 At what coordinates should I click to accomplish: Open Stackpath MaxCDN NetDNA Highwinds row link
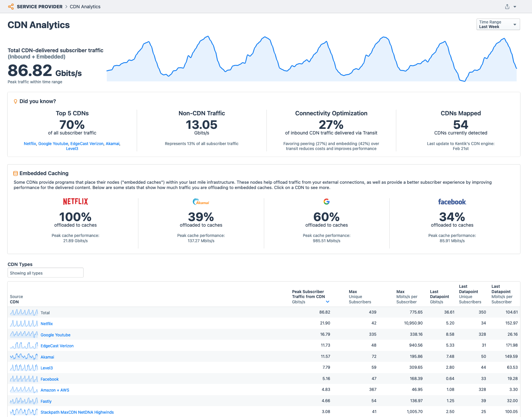77,412
